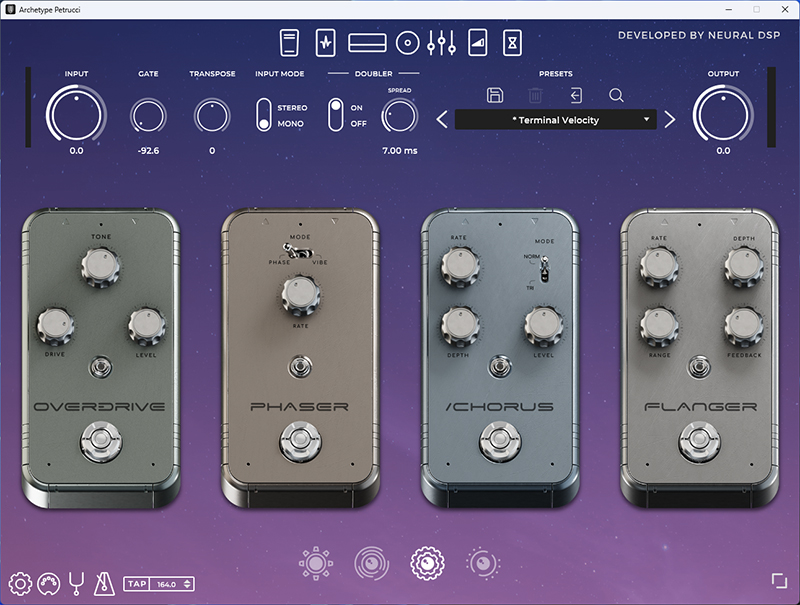800x605 pixels.
Task: Select the Chorus pedal page icon
Action: [428, 564]
